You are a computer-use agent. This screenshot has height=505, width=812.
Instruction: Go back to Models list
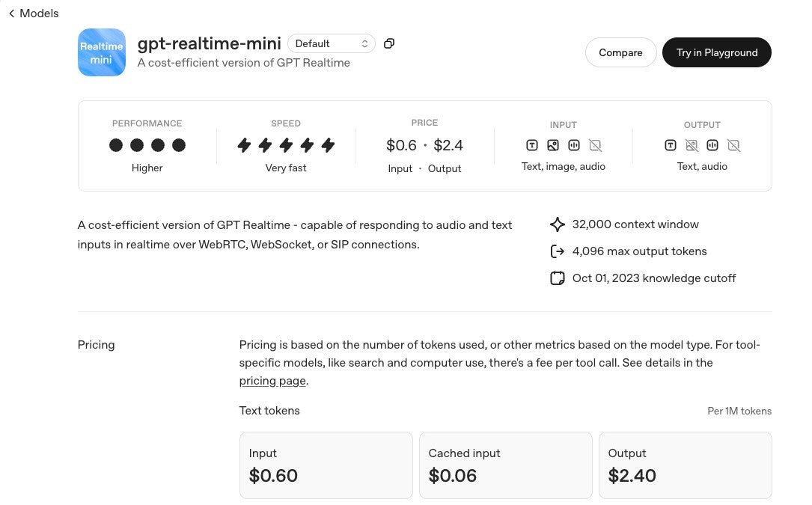(34, 13)
